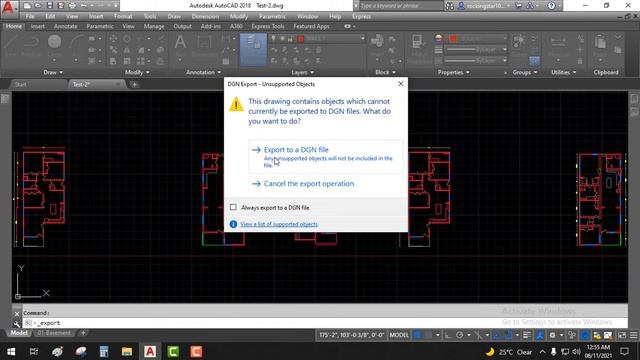Expand the Utilities panel
Screen dimensions: 640x360
point(564,72)
